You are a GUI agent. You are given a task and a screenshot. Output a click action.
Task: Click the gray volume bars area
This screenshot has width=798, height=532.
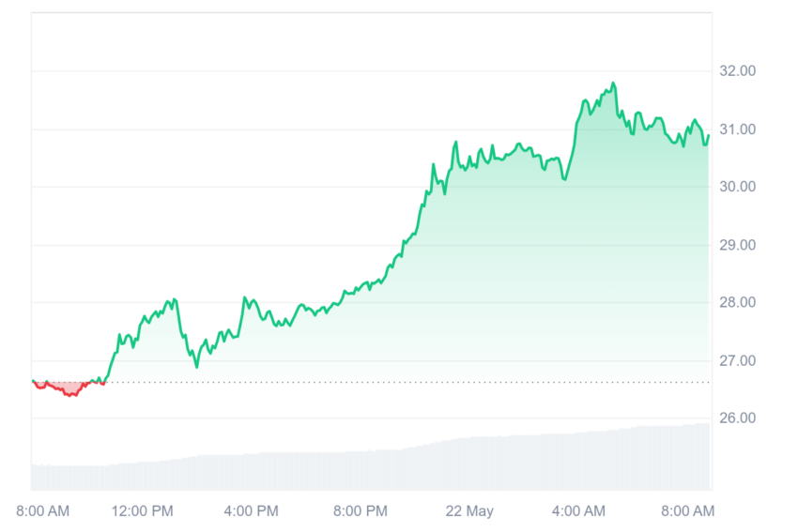click(x=371, y=463)
